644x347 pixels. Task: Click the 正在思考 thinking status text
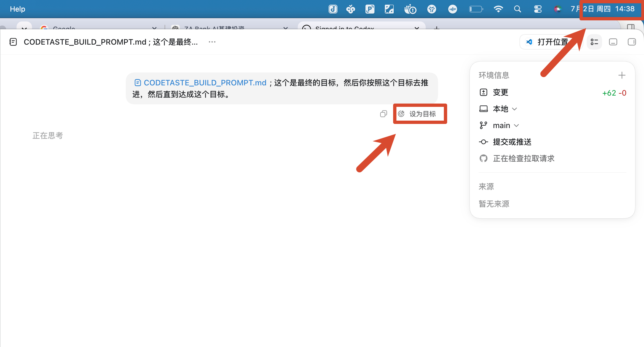[x=48, y=135]
